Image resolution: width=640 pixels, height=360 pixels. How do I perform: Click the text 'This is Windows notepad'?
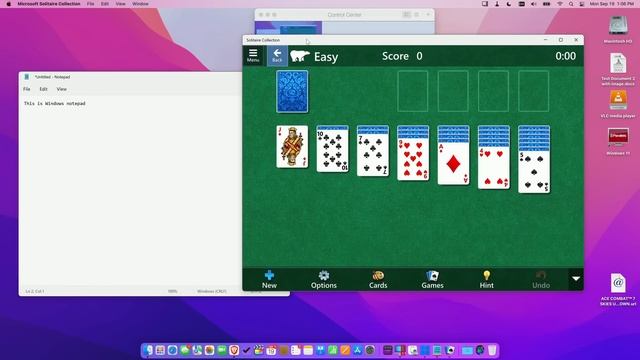tap(55, 104)
